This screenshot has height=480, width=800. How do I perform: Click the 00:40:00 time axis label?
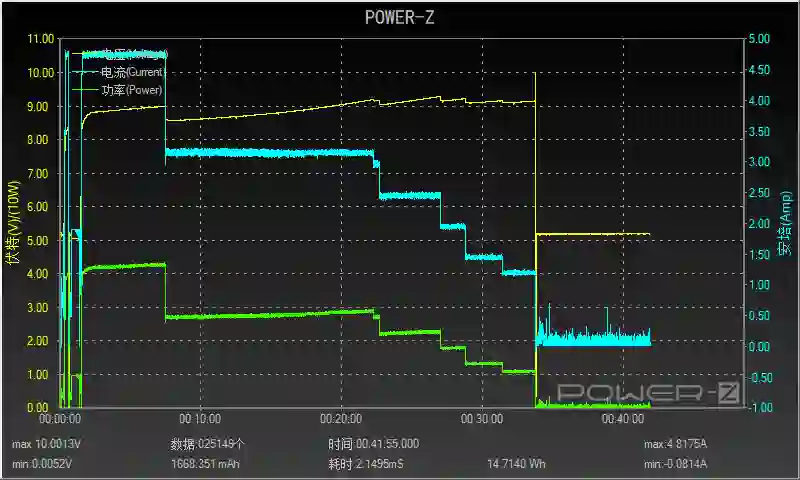[623, 419]
